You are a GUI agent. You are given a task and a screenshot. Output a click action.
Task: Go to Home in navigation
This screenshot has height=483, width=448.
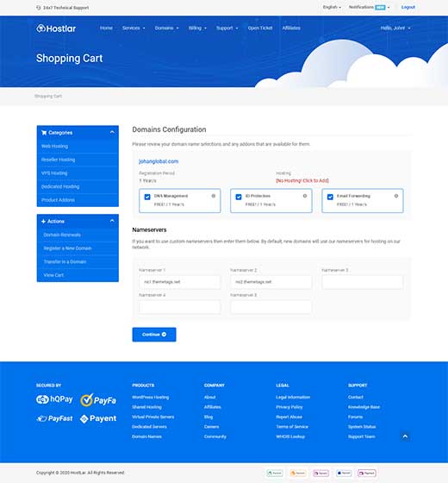[x=106, y=28]
